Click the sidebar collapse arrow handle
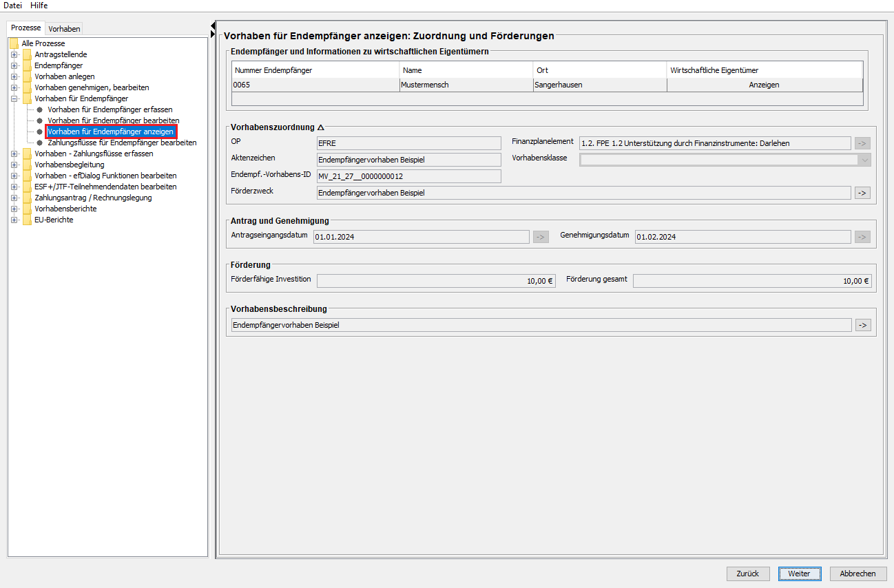The image size is (894, 588). (213, 27)
